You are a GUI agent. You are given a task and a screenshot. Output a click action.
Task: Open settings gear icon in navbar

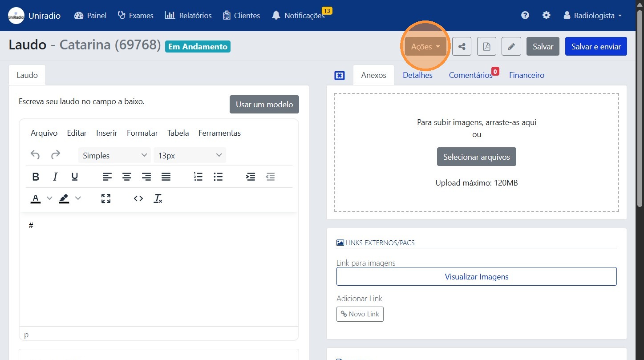[546, 16]
